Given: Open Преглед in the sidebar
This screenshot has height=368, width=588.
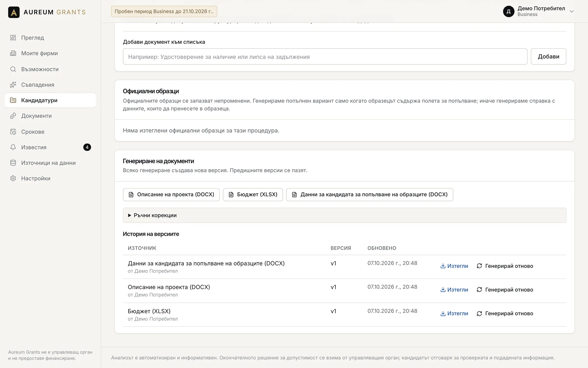Looking at the screenshot, I should point(50,38).
